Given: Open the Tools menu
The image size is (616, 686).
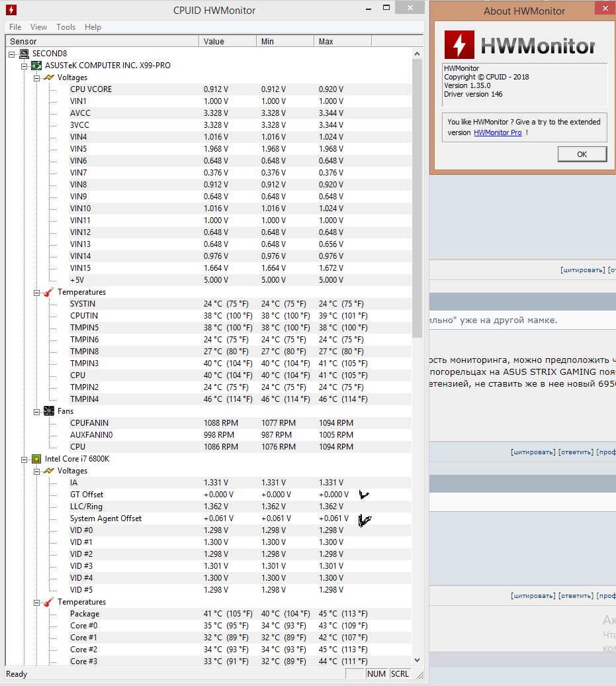Looking at the screenshot, I should [66, 27].
